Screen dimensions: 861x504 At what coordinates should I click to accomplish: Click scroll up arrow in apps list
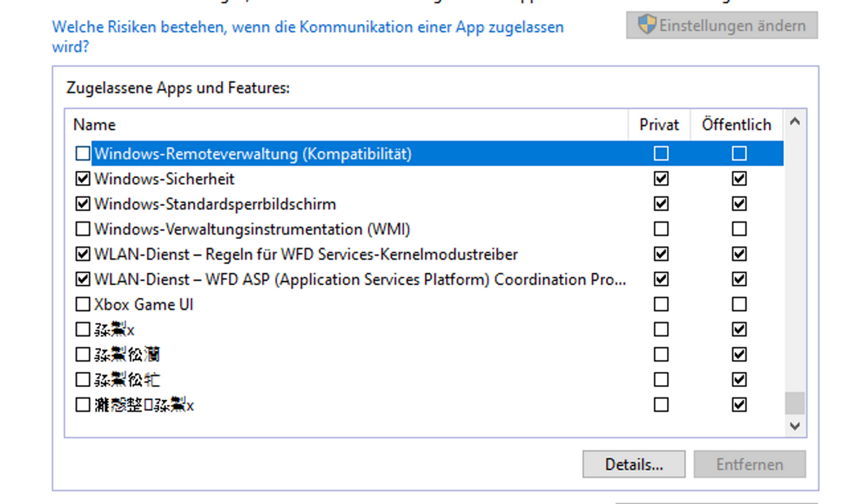pyautogui.click(x=795, y=122)
